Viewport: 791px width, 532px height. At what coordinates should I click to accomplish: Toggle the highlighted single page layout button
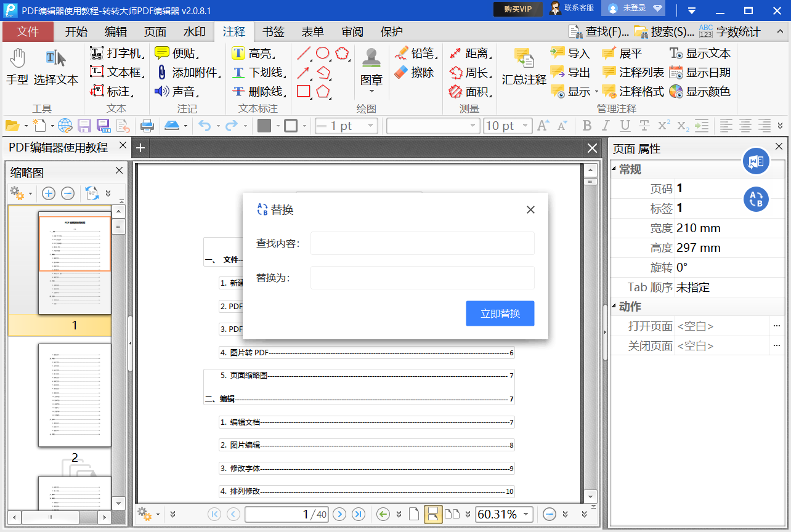[x=433, y=514]
